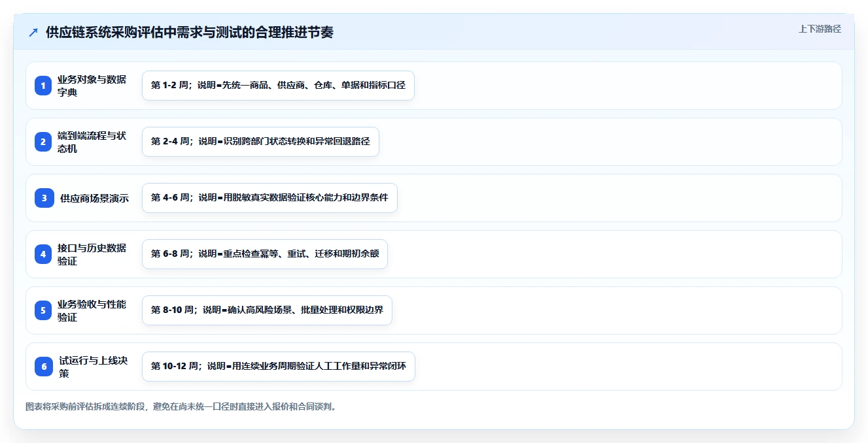
Task: Select step badge number 2
Action: (x=43, y=142)
